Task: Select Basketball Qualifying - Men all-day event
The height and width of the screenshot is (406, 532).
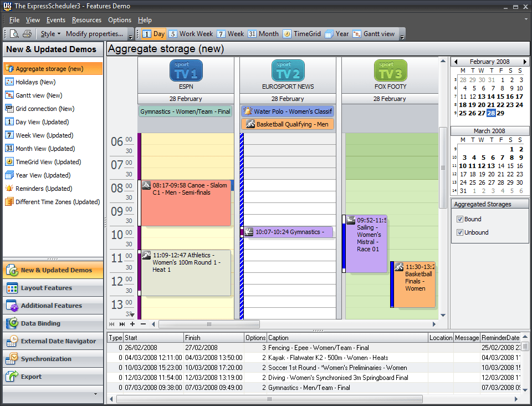Action: [x=288, y=124]
